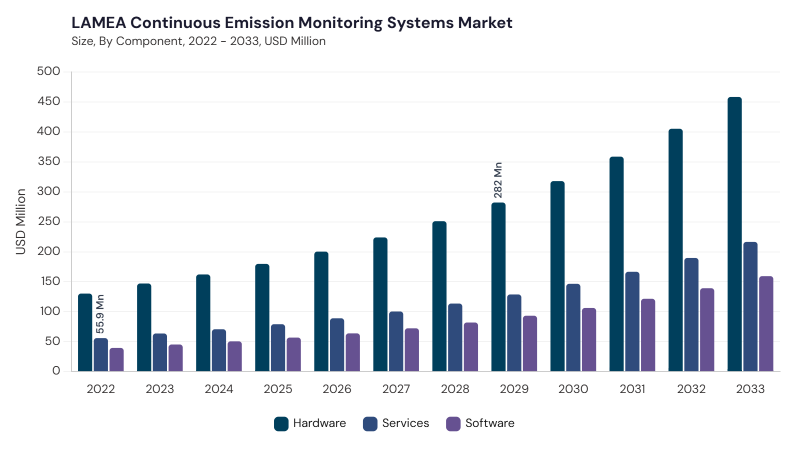Screen dimensions: 800x450
Task: Click the 450 y-axis value
Action: coord(48,102)
